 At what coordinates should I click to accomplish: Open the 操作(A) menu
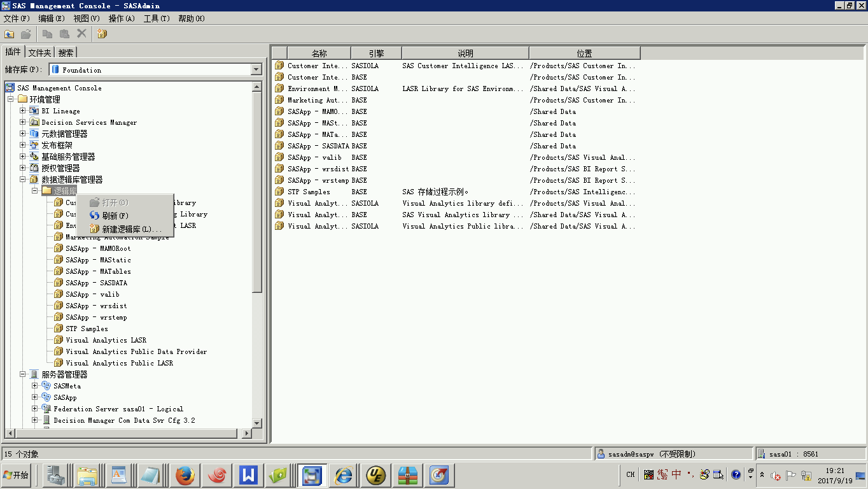(x=122, y=18)
